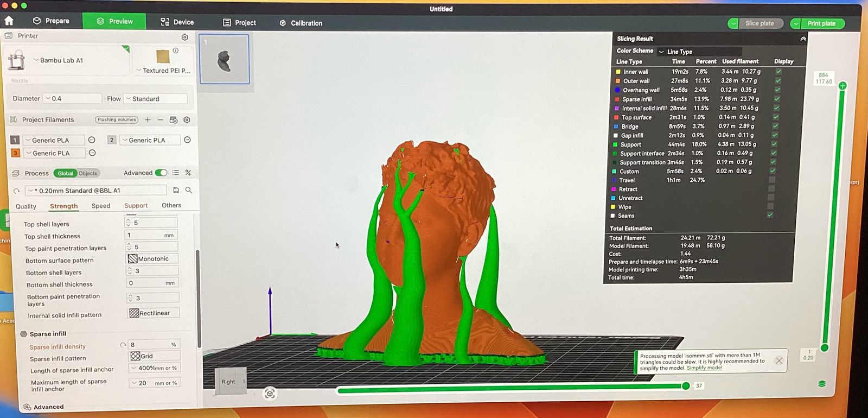Click the Slice plate button
The height and width of the screenshot is (418, 868).
pyautogui.click(x=761, y=23)
